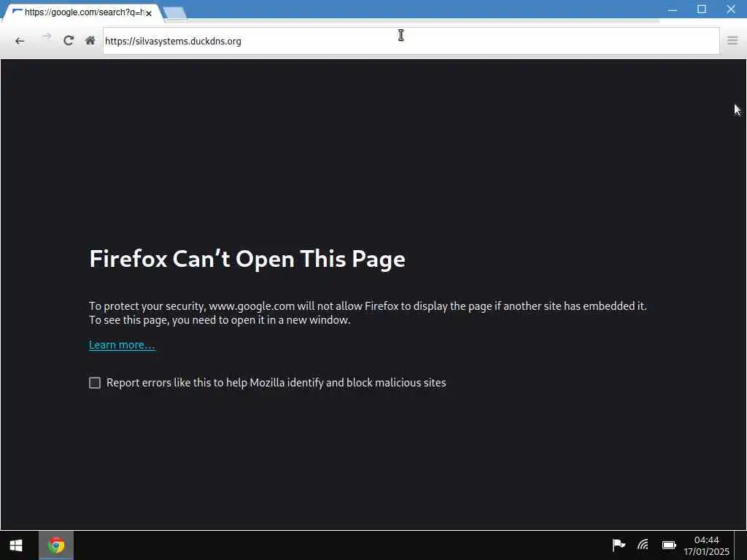Check the battery icon in system tray
The image size is (747, 560).
click(x=669, y=545)
